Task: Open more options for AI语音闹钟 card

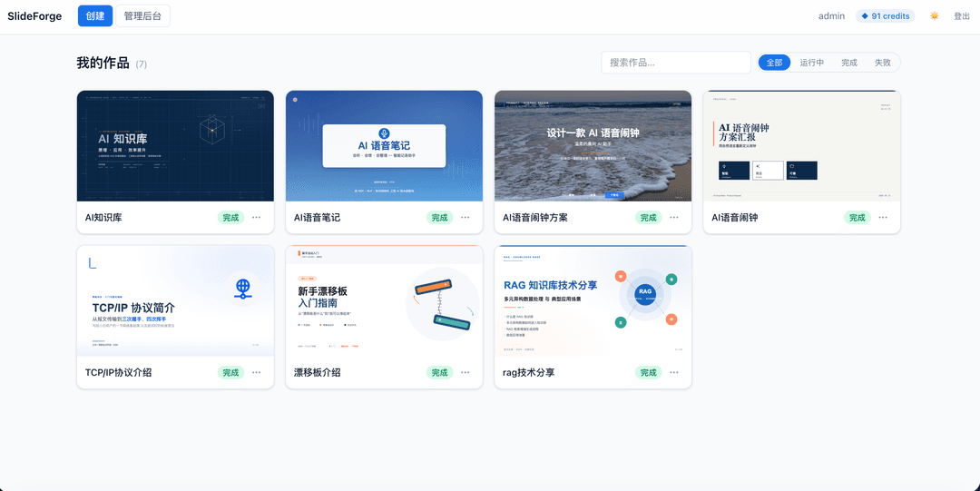Action: point(883,218)
